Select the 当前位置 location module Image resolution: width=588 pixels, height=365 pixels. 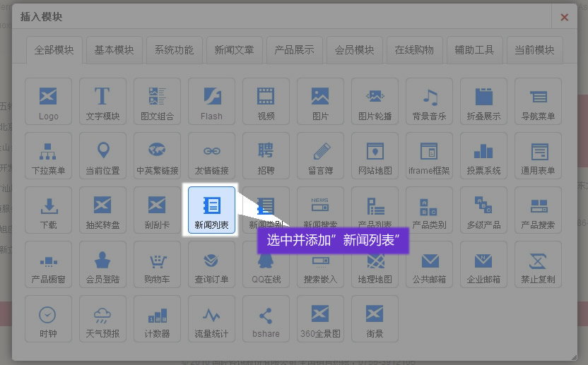(x=102, y=155)
